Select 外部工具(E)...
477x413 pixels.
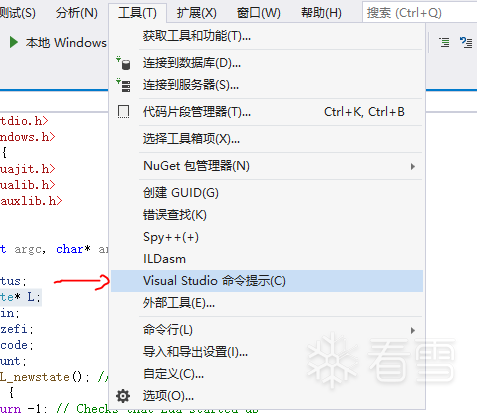tap(267, 303)
